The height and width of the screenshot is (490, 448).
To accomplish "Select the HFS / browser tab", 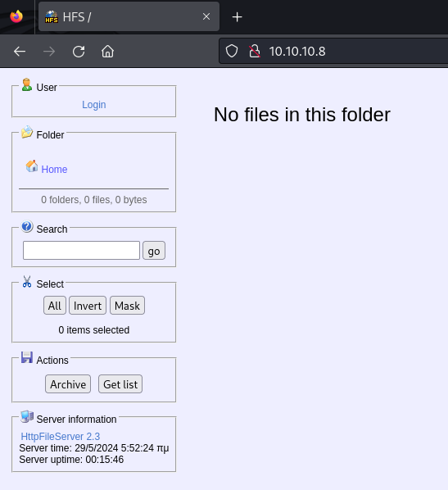I will pyautogui.click(x=129, y=16).
